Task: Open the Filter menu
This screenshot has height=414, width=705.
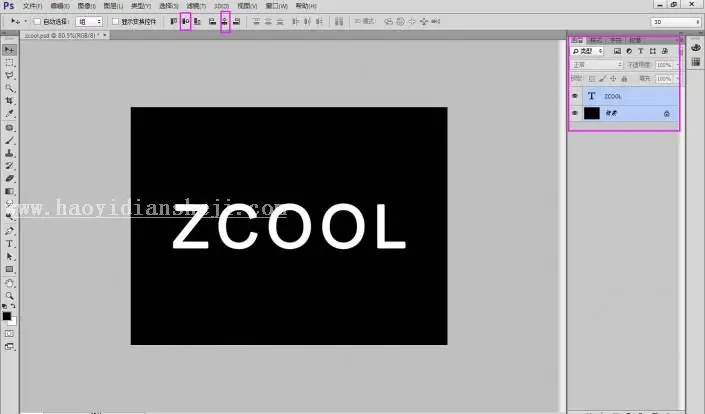Action: pos(196,6)
